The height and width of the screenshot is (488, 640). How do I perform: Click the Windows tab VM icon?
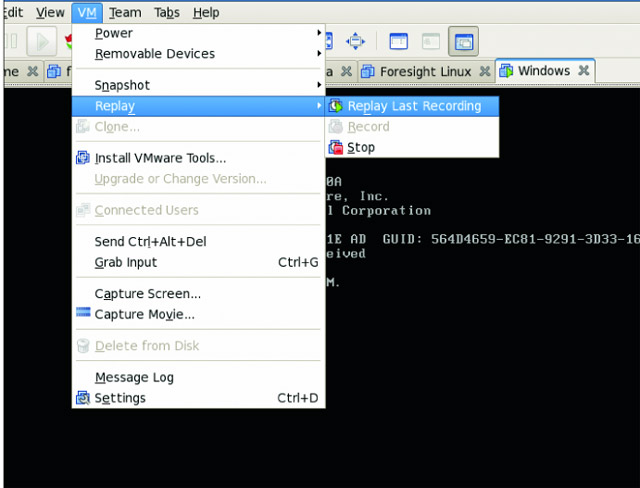click(506, 71)
